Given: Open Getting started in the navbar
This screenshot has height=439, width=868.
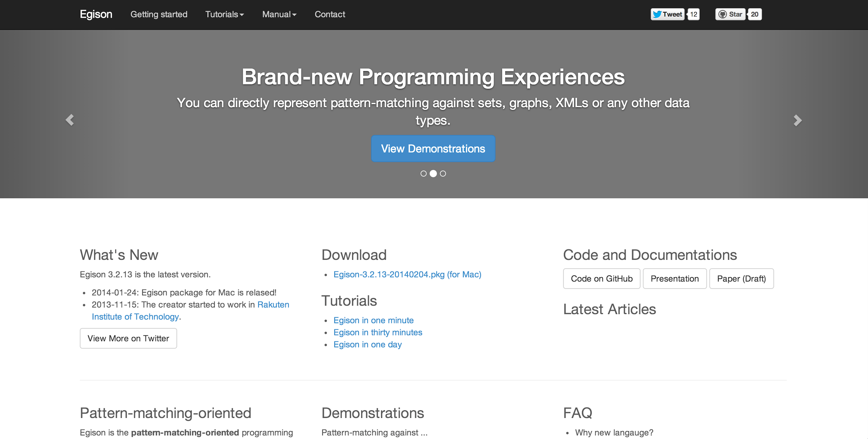Looking at the screenshot, I should (159, 14).
